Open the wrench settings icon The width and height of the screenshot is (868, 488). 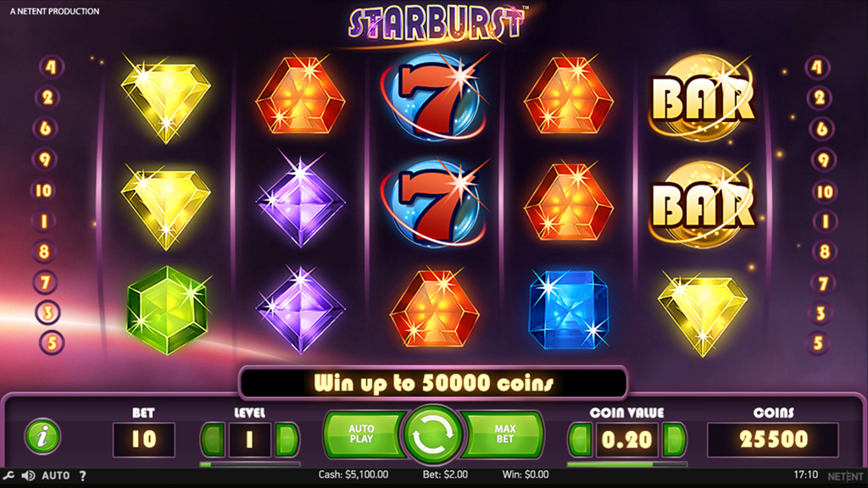click(8, 475)
